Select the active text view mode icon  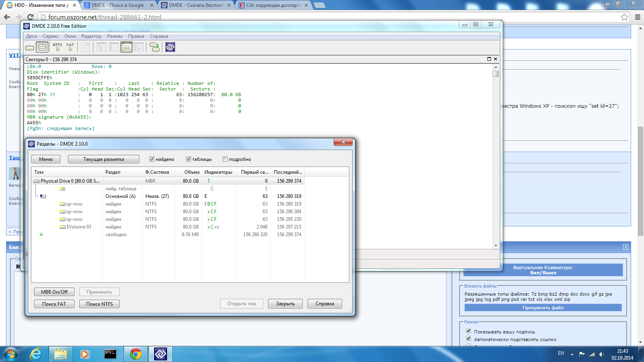pyautogui.click(x=127, y=47)
